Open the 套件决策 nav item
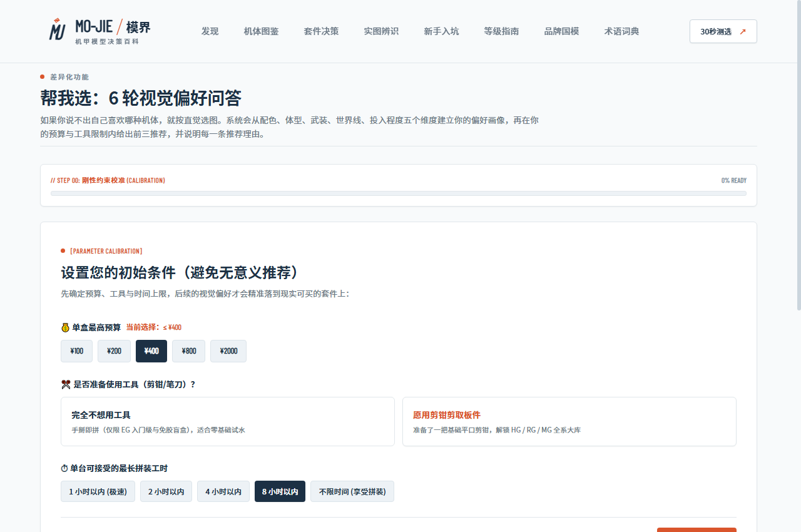This screenshot has width=801, height=532. coord(321,31)
